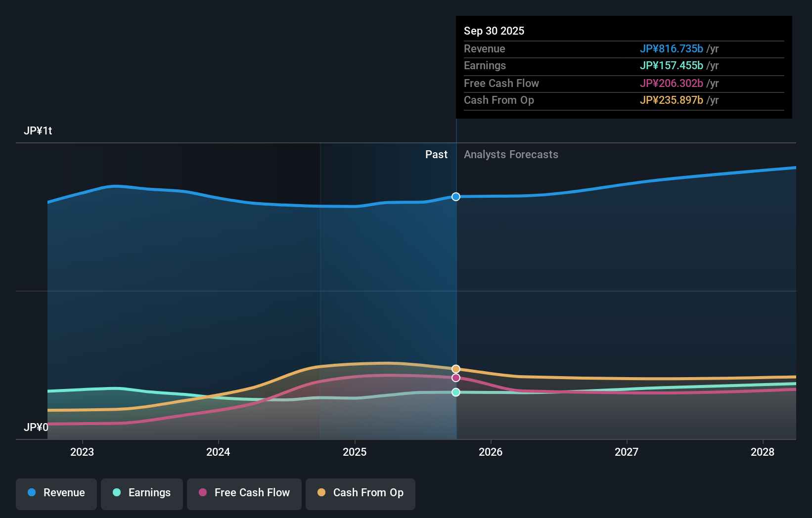Select the teal Earnings chart marker
Viewport: 812px width, 518px height.
[455, 392]
